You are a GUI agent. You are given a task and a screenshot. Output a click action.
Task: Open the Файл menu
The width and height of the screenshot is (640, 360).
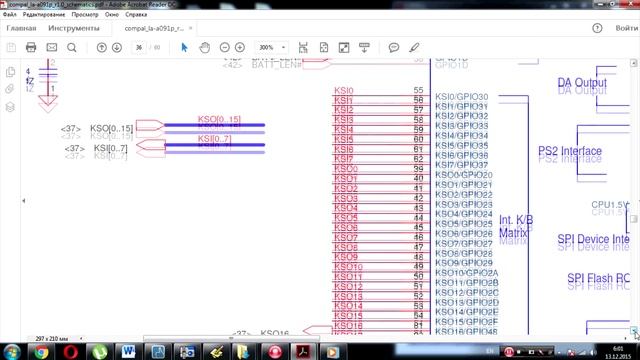(x=10, y=15)
